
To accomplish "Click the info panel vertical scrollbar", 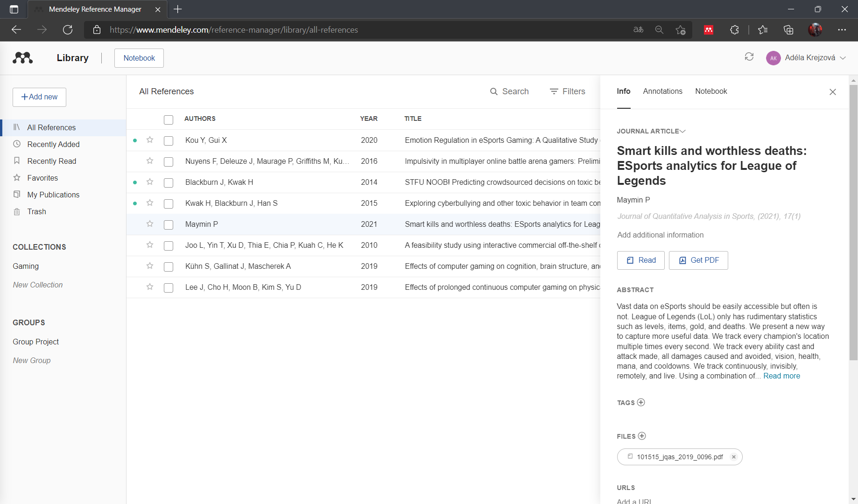I will coord(853,223).
